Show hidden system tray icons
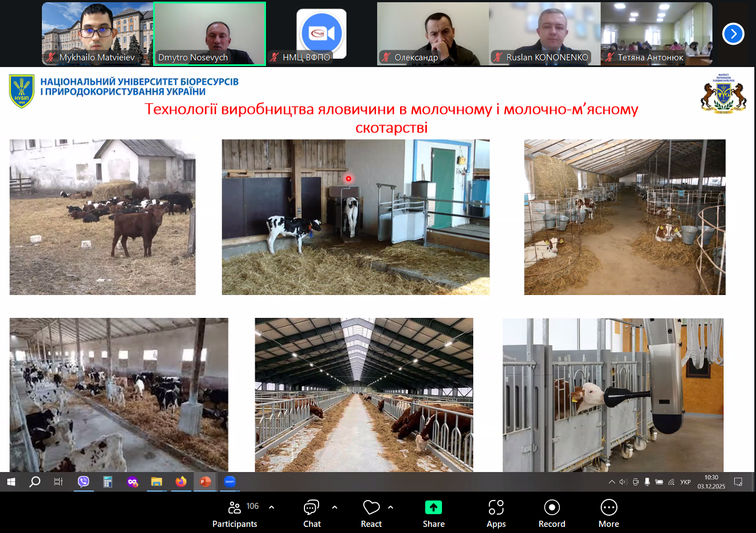The height and width of the screenshot is (533, 756). [612, 482]
